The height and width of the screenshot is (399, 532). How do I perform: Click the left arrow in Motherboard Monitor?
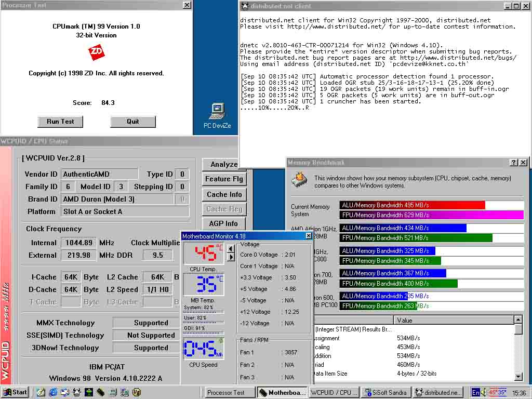(x=231, y=249)
